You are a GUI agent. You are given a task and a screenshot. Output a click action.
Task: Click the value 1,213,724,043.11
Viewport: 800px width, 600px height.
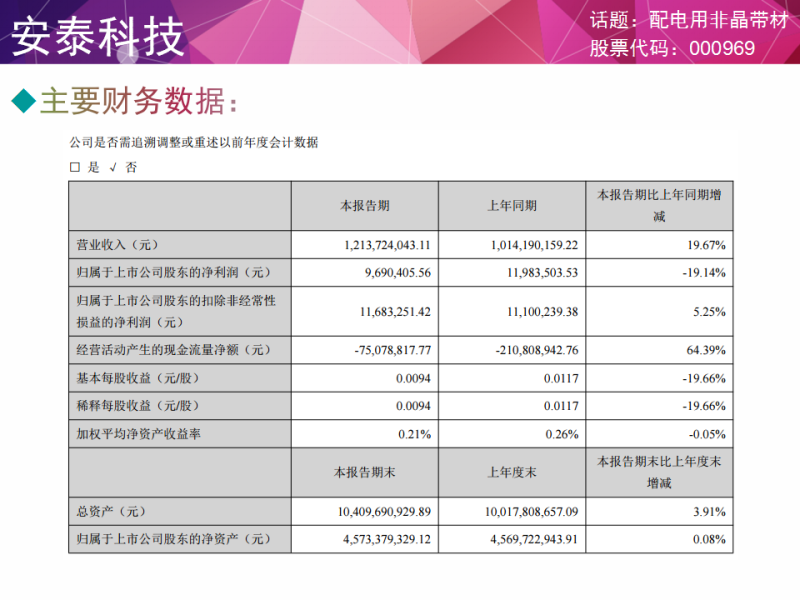(x=387, y=245)
